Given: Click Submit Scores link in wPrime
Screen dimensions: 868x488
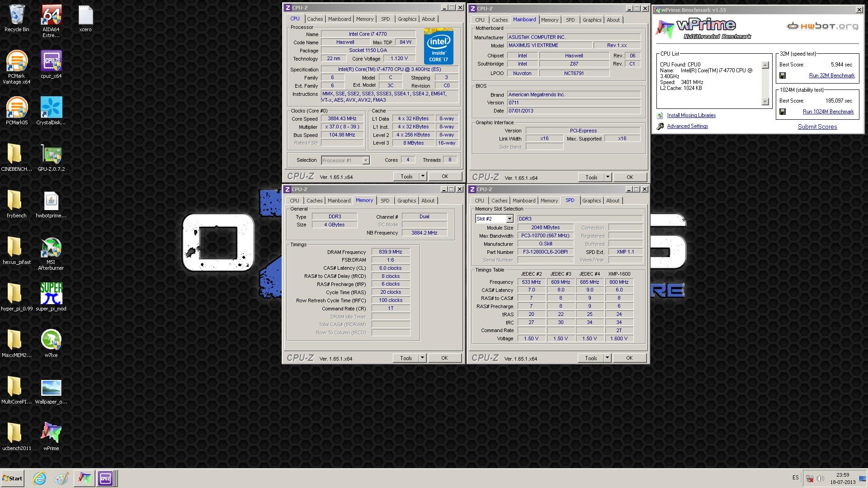Looking at the screenshot, I should [817, 127].
